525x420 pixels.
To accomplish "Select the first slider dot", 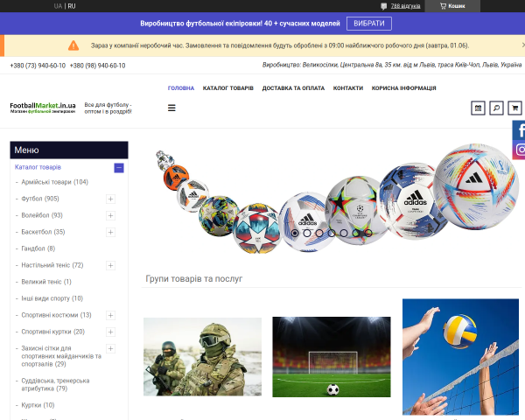I will 295,233.
